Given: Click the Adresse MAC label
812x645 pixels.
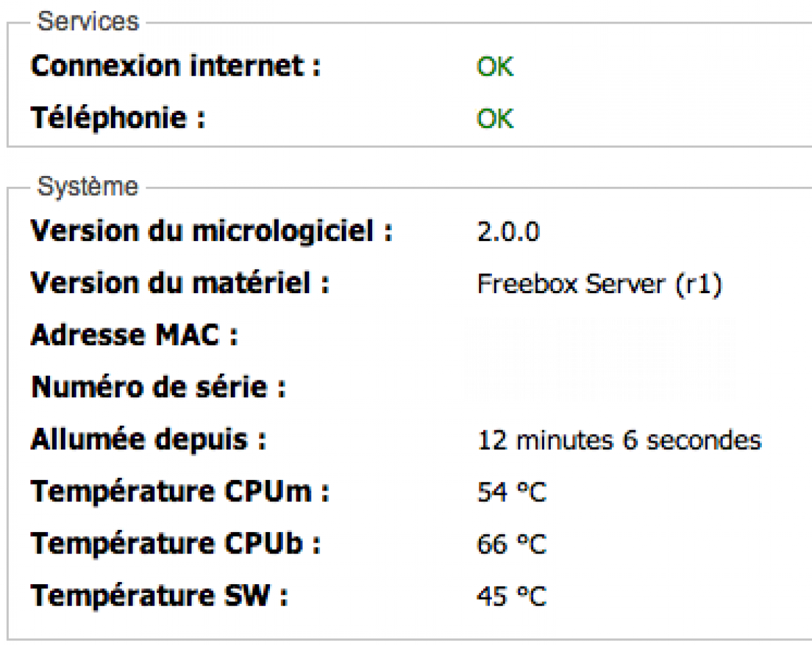Looking at the screenshot, I should point(135,336).
